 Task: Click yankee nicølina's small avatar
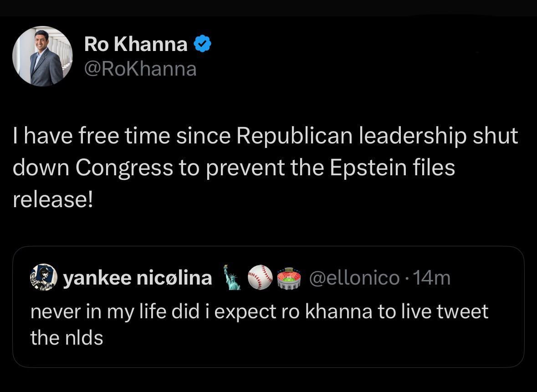click(43, 277)
